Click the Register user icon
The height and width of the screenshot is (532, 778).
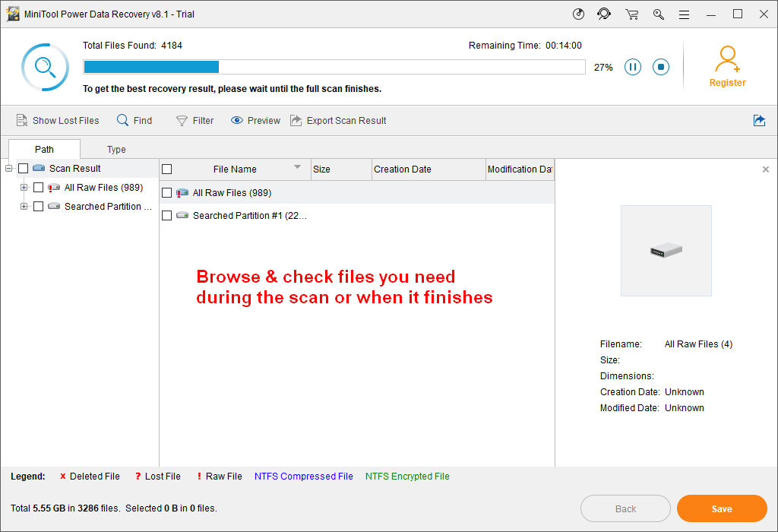coord(727,59)
